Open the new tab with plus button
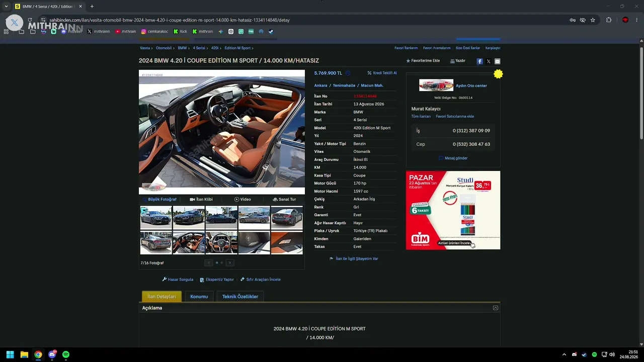Image resolution: width=644 pixels, height=362 pixels. 92,7
